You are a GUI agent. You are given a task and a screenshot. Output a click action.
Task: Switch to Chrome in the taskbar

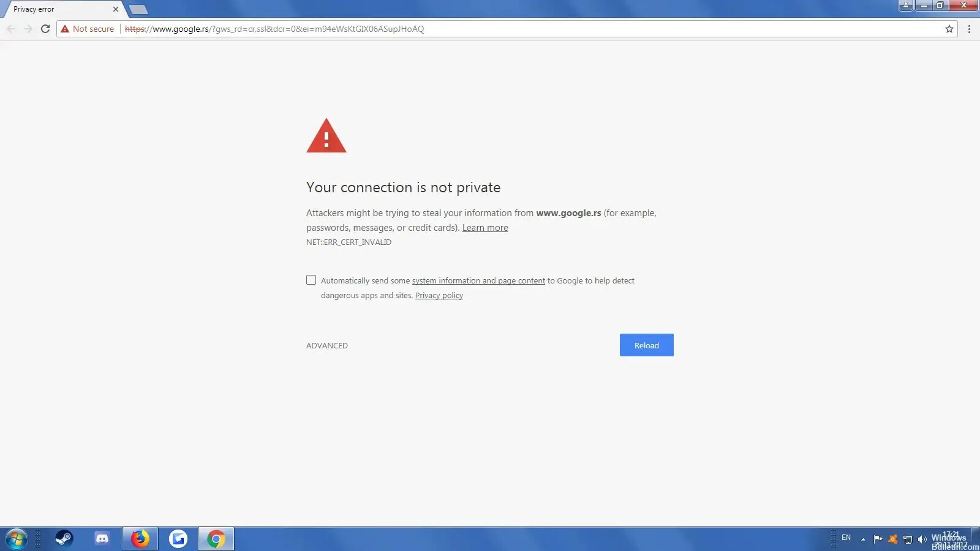click(x=216, y=539)
